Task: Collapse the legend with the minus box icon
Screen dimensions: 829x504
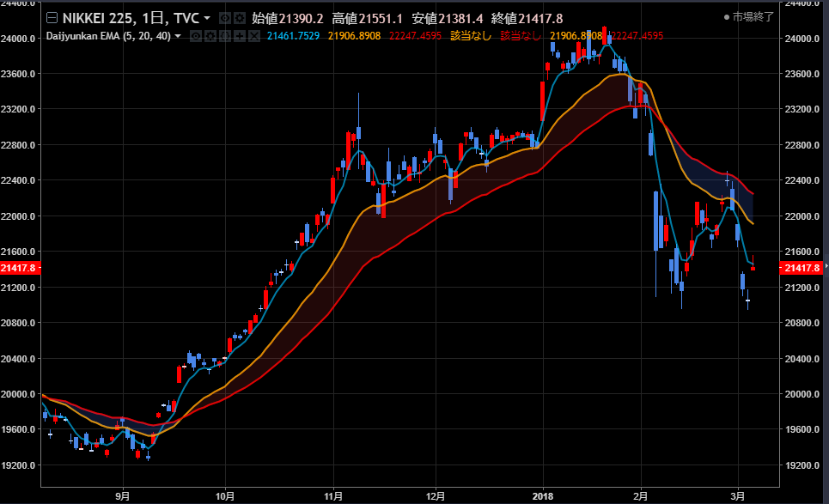Action: [52, 19]
